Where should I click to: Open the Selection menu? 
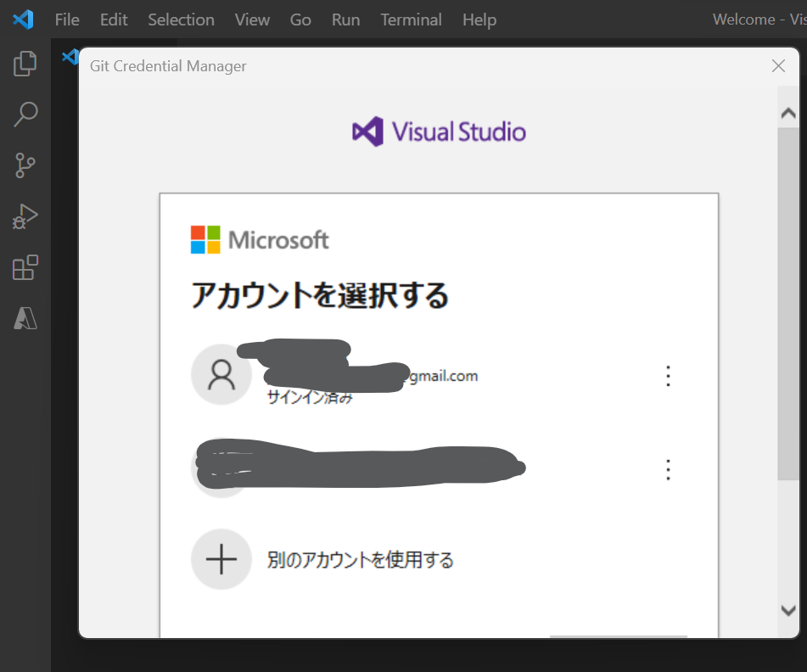click(181, 20)
